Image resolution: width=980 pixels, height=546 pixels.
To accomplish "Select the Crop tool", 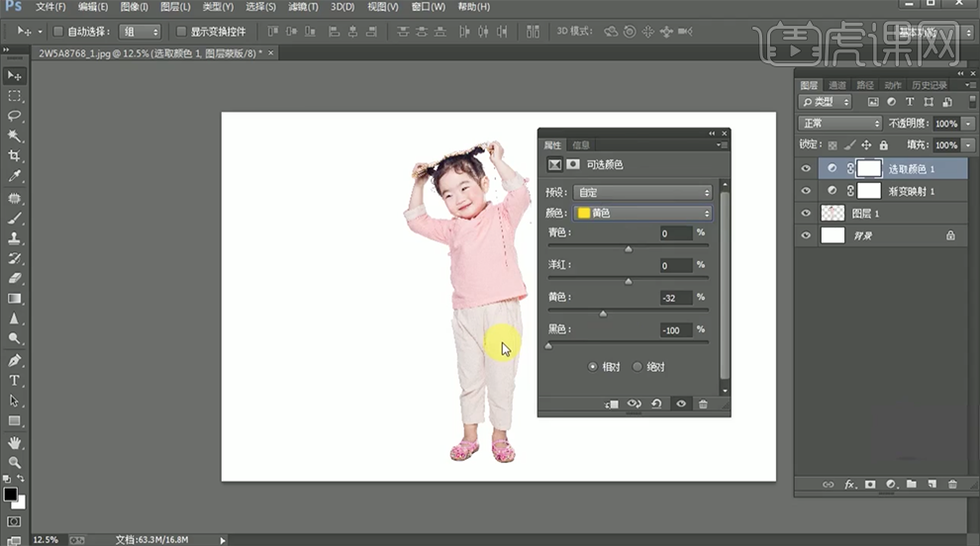I will coord(15,156).
